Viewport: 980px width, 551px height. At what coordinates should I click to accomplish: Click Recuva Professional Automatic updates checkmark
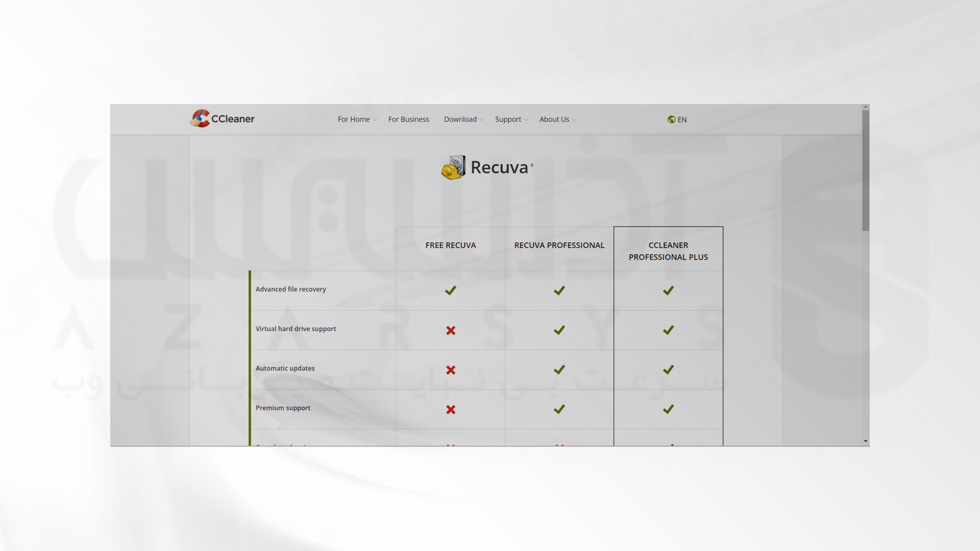(x=559, y=369)
